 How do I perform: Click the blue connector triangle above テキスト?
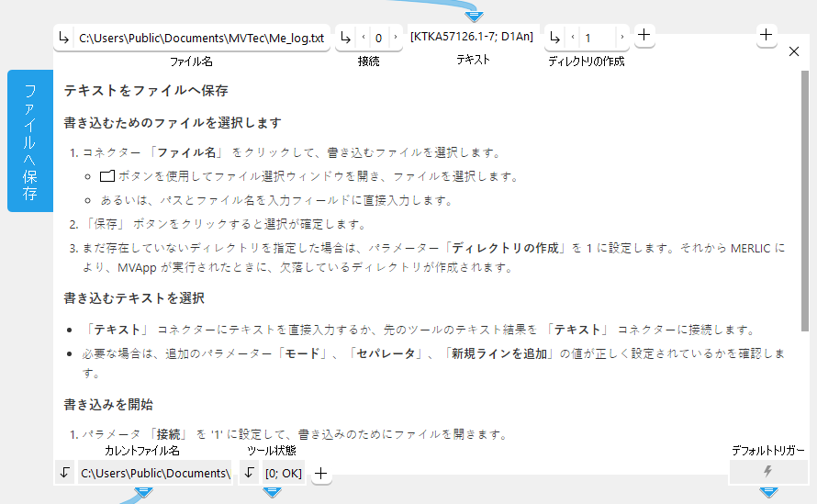(x=474, y=16)
